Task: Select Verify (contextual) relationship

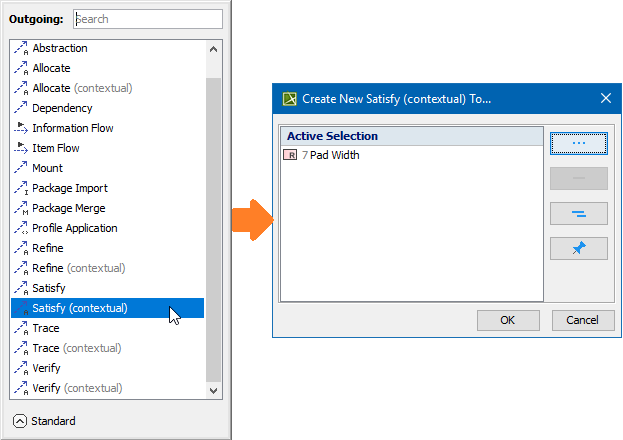Action: coord(77,388)
